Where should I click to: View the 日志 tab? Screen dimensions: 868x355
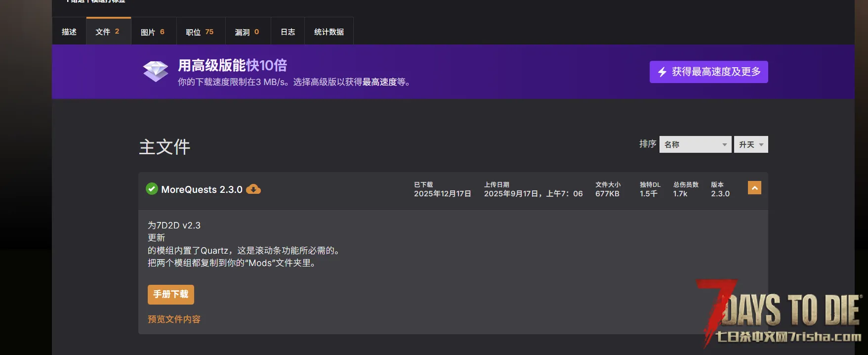click(288, 32)
